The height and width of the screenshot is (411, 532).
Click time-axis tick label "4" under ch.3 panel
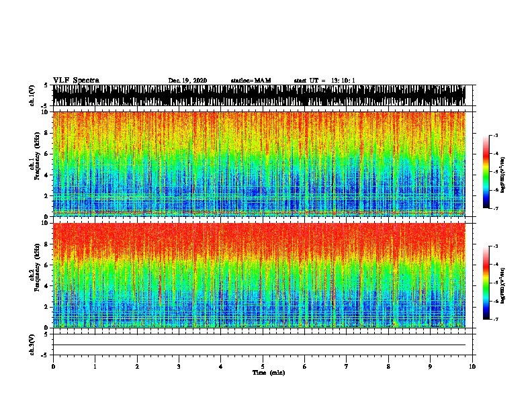coord(221,367)
